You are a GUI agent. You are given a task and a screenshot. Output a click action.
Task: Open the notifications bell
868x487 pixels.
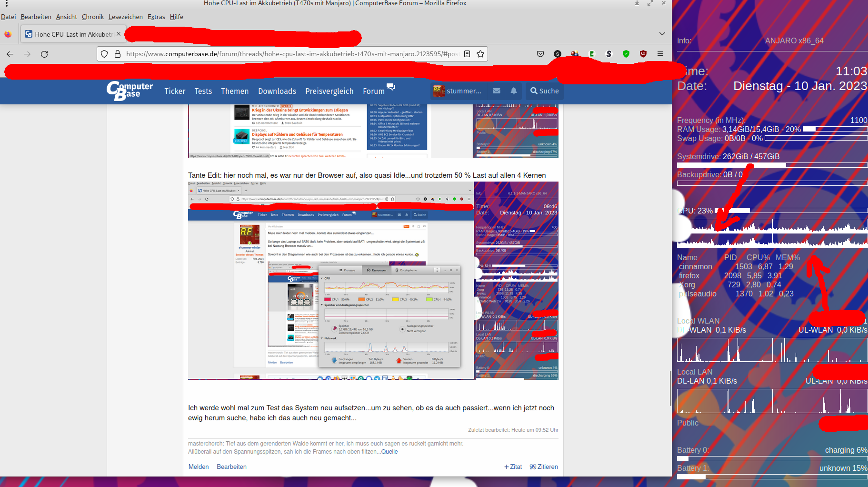click(514, 91)
